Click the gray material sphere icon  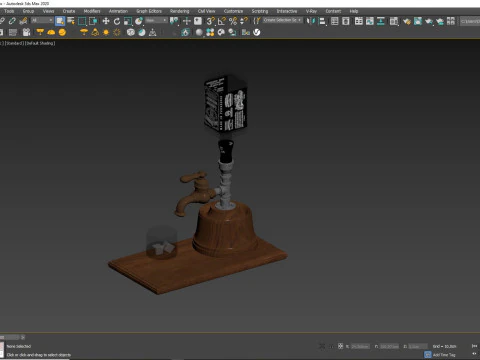pos(199,32)
